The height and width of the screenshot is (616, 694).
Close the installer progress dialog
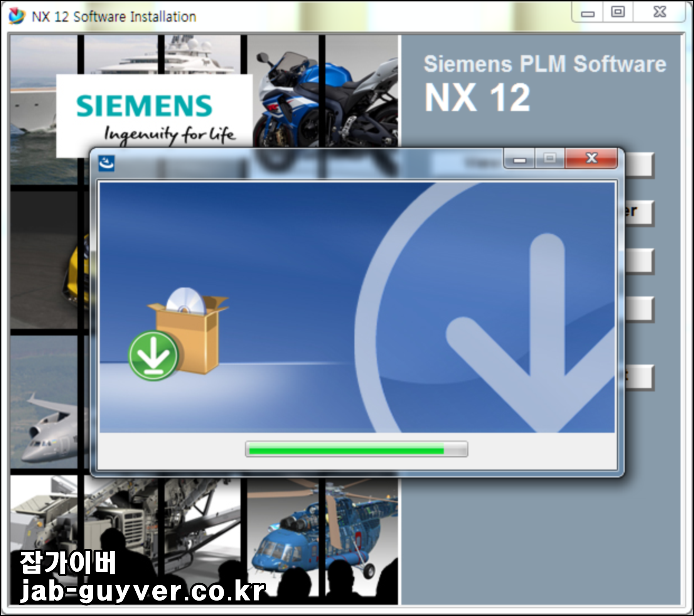click(591, 158)
